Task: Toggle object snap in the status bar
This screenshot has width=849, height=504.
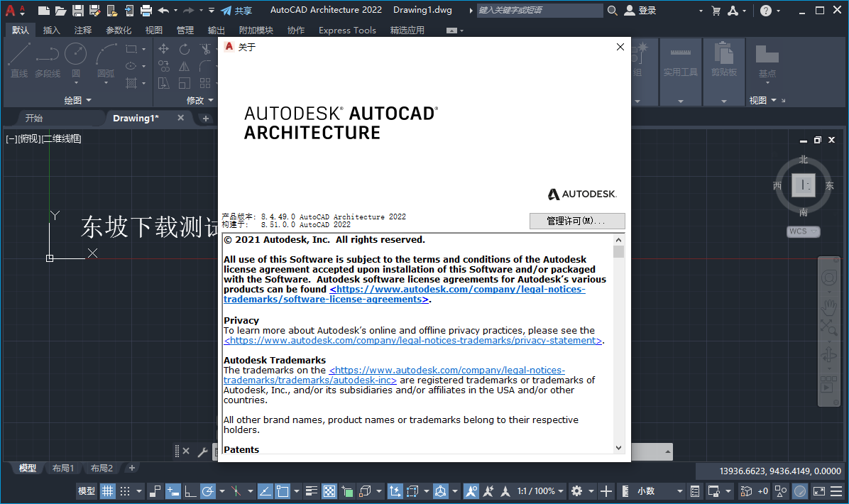Action: (x=281, y=491)
